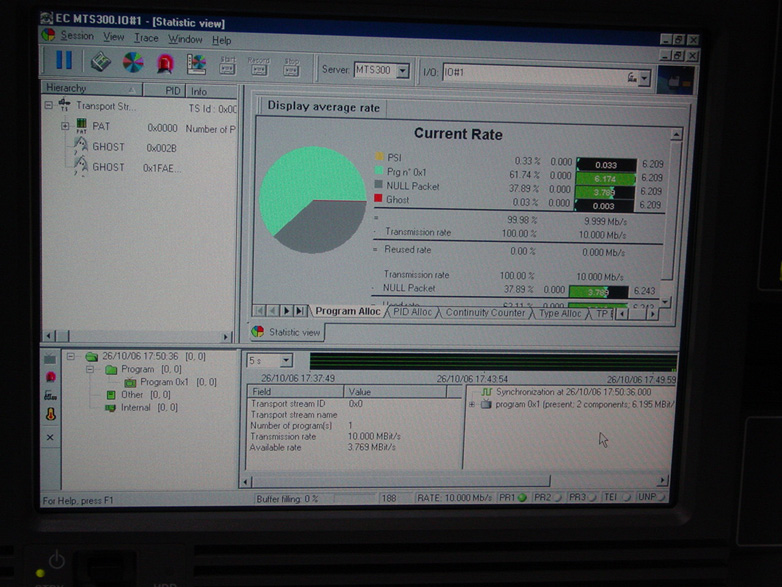Viewport: 782px width, 587px height.
Task: Click the green Prg n° 0x1 color swatch
Action: pos(379,173)
